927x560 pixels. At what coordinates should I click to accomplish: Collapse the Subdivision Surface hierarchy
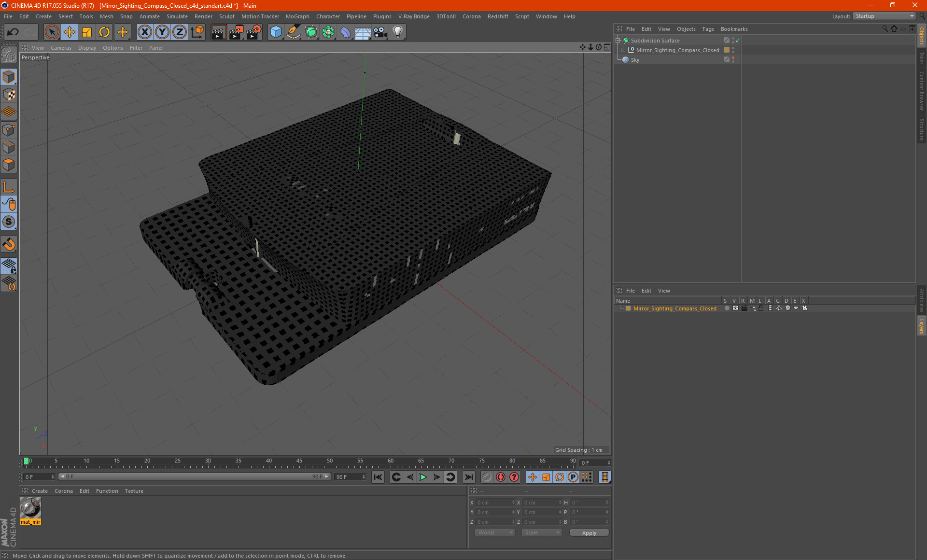618,40
